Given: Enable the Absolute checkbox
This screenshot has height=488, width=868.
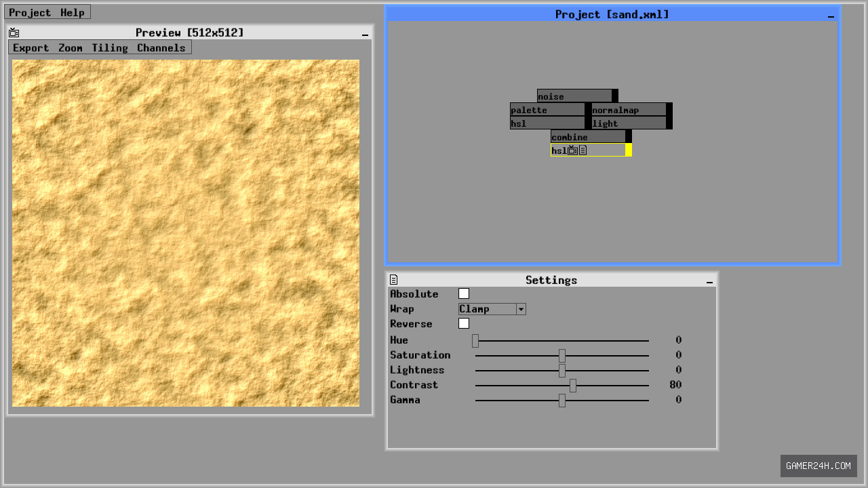Looking at the screenshot, I should [464, 293].
